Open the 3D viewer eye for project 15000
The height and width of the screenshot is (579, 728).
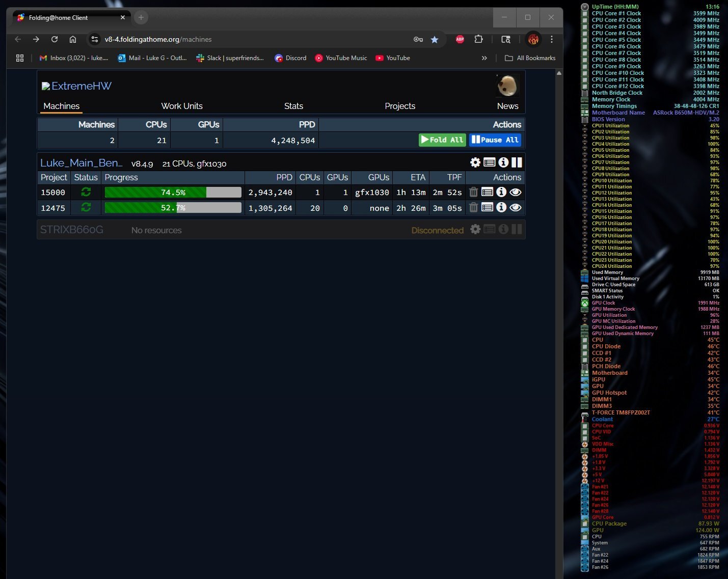point(515,192)
